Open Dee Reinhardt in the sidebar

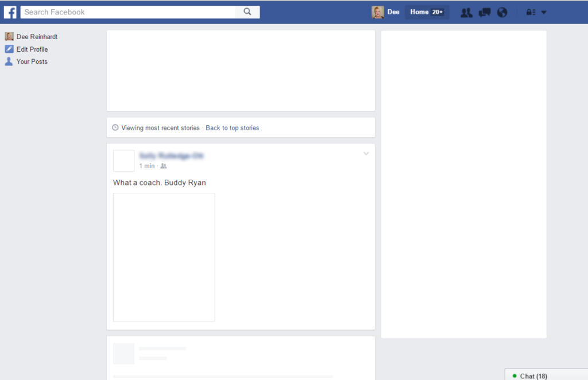coord(37,37)
